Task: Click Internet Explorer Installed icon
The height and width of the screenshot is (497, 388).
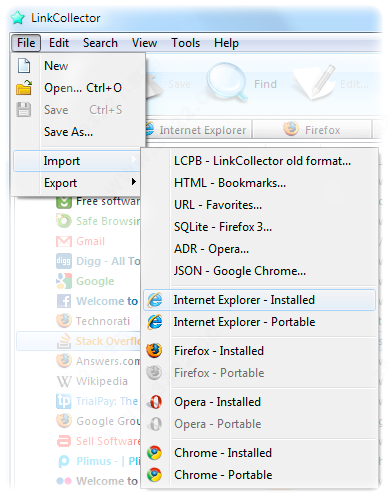Action: coord(155,300)
